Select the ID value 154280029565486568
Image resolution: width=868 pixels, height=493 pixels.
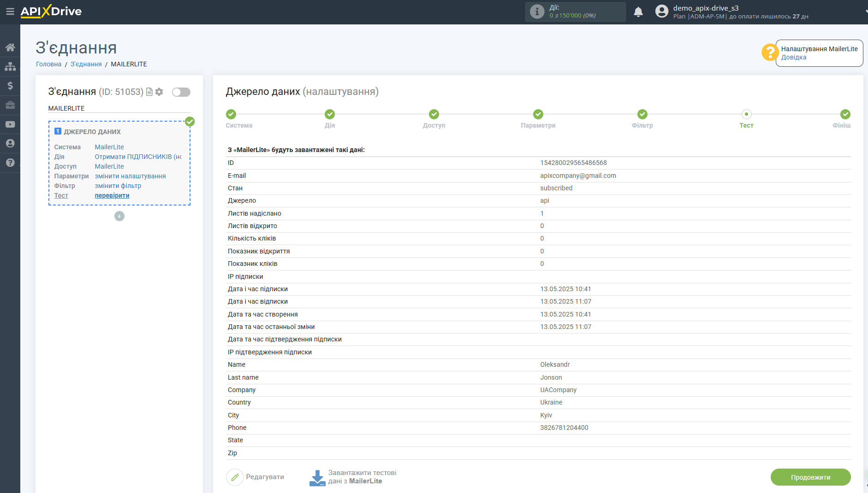pyautogui.click(x=573, y=163)
